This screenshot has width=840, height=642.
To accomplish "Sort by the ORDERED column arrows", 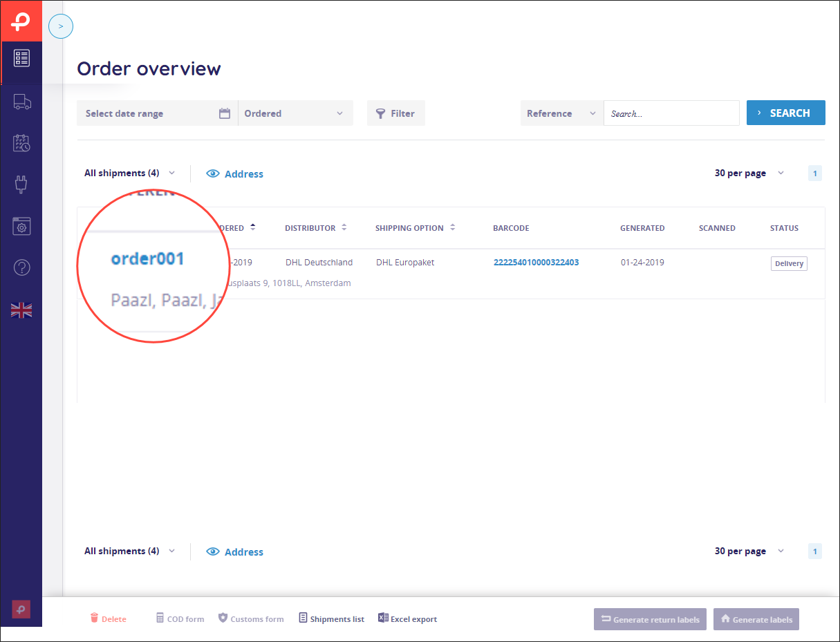I will point(253,227).
